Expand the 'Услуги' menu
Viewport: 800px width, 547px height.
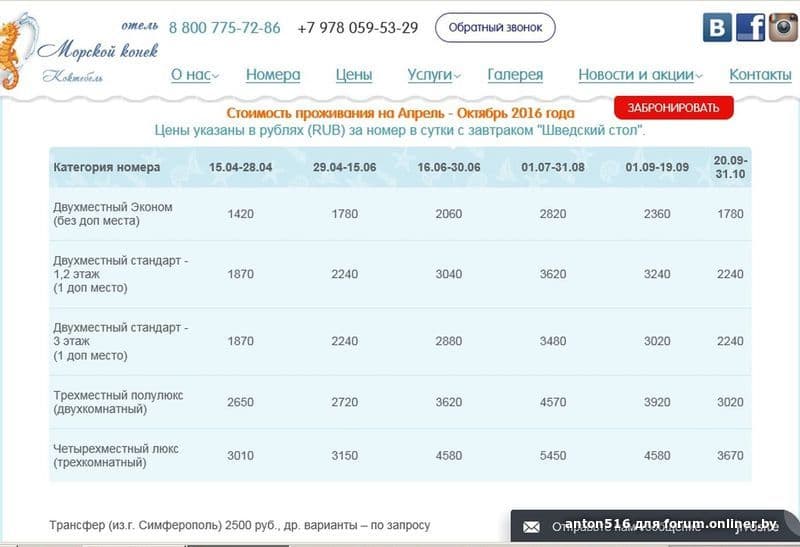434,74
